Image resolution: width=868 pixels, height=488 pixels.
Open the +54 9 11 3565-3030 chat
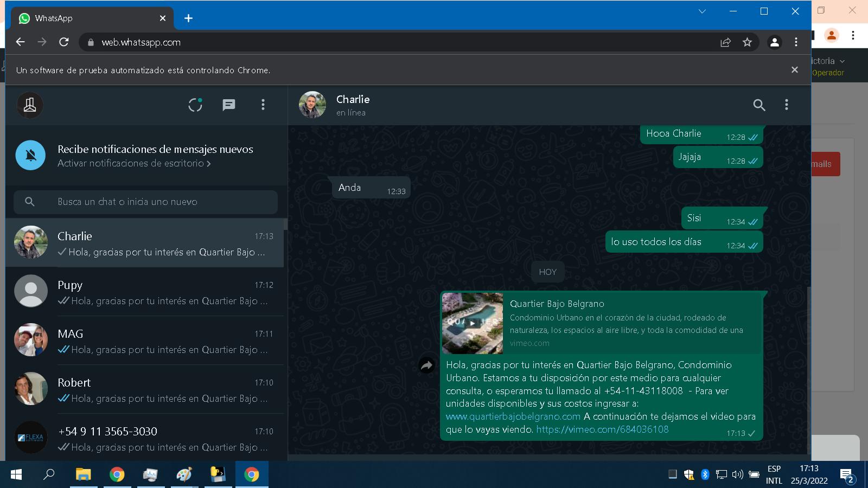(145, 438)
